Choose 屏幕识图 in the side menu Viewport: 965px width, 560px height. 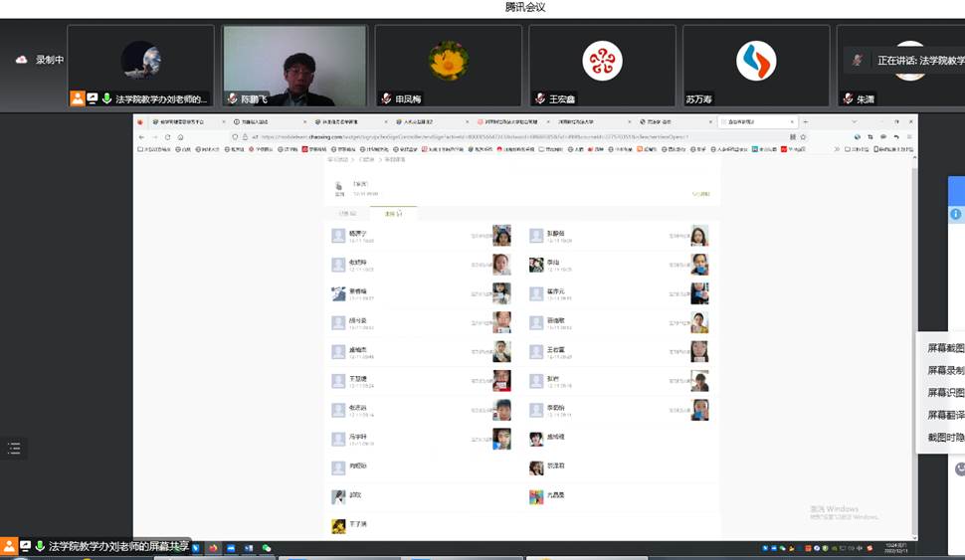click(x=945, y=392)
